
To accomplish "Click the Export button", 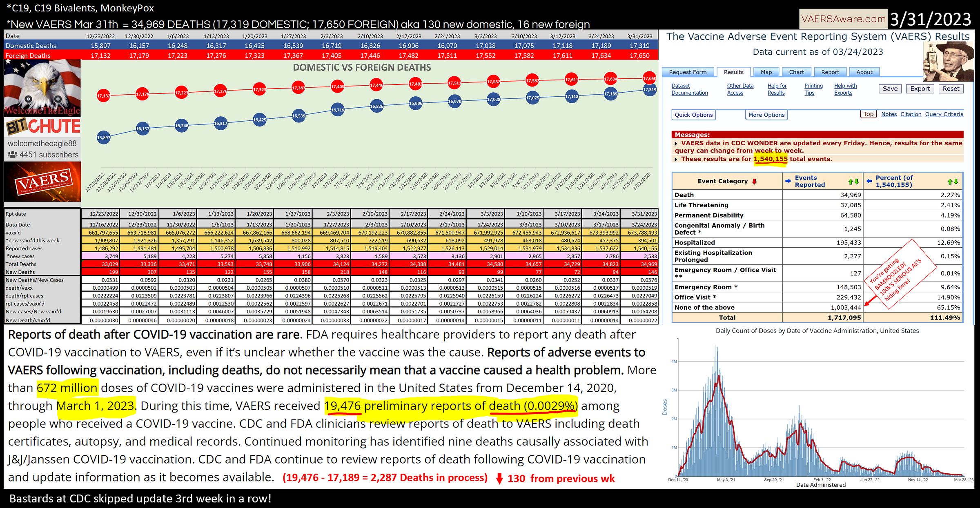I will (920, 89).
